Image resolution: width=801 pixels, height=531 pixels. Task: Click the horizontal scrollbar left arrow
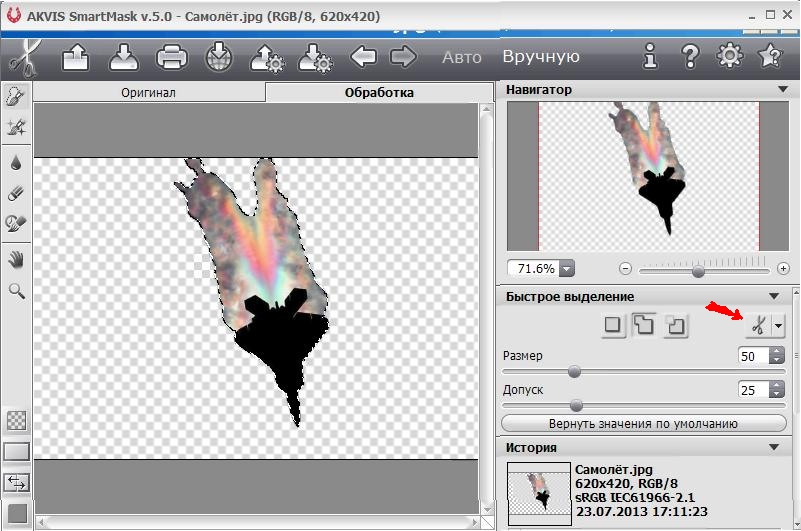41,522
